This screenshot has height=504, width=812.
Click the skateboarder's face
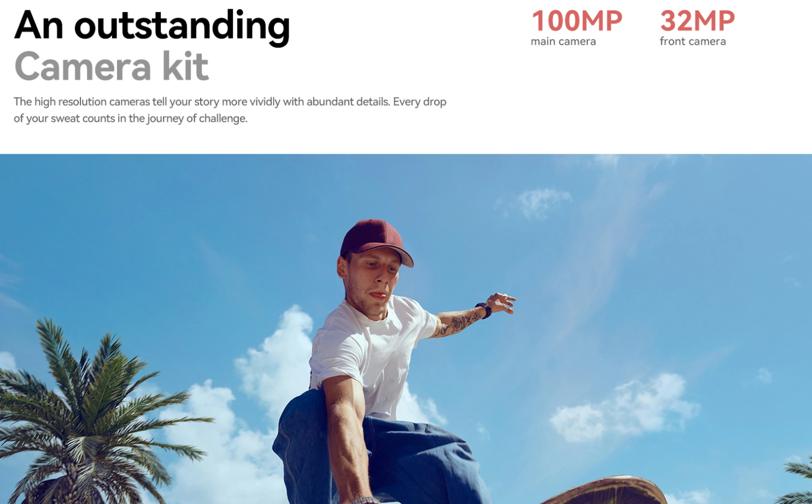click(372, 282)
